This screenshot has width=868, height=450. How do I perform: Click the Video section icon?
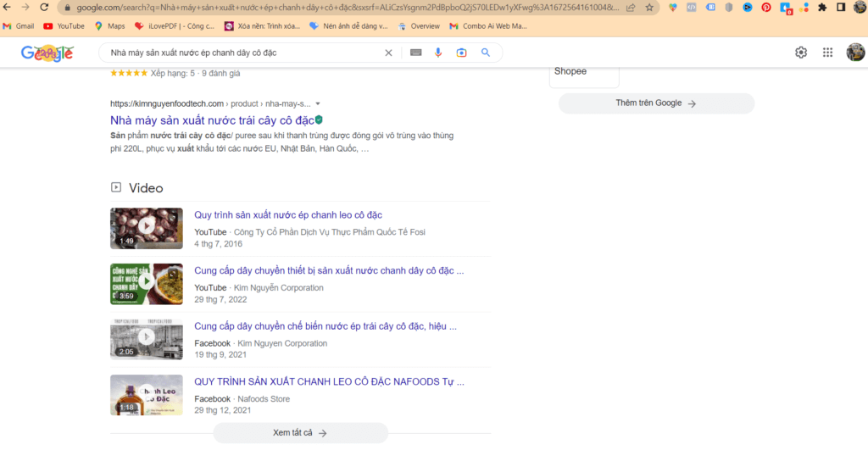[115, 187]
